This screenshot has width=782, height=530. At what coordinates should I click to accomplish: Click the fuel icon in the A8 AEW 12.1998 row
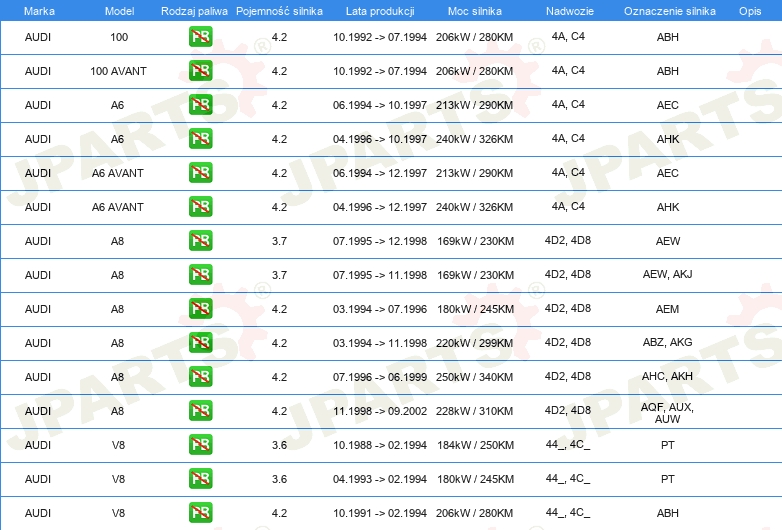[200, 241]
